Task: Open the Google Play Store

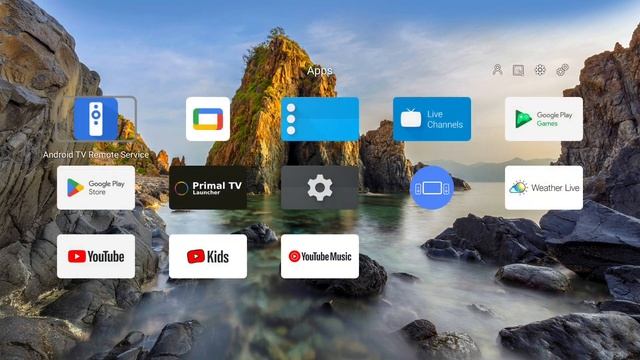Action: coord(96,188)
